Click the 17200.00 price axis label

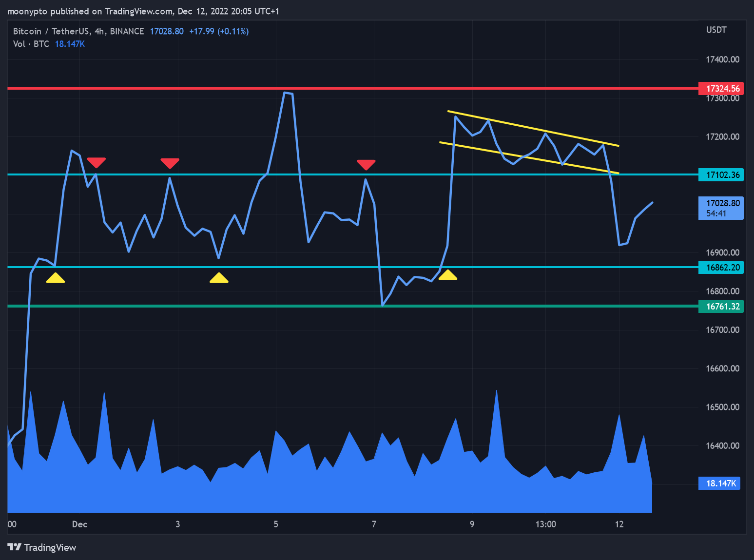tap(722, 136)
